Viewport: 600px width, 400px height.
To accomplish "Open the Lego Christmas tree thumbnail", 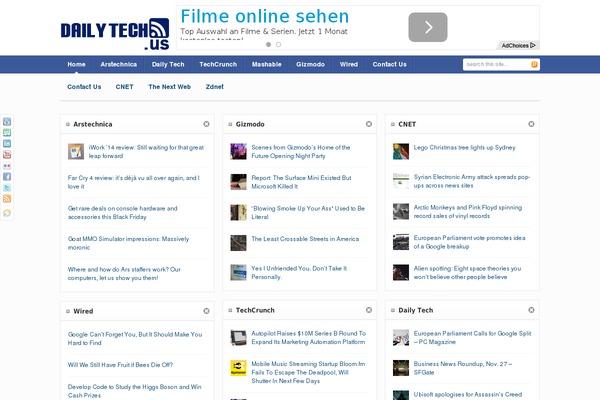I will coord(401,152).
